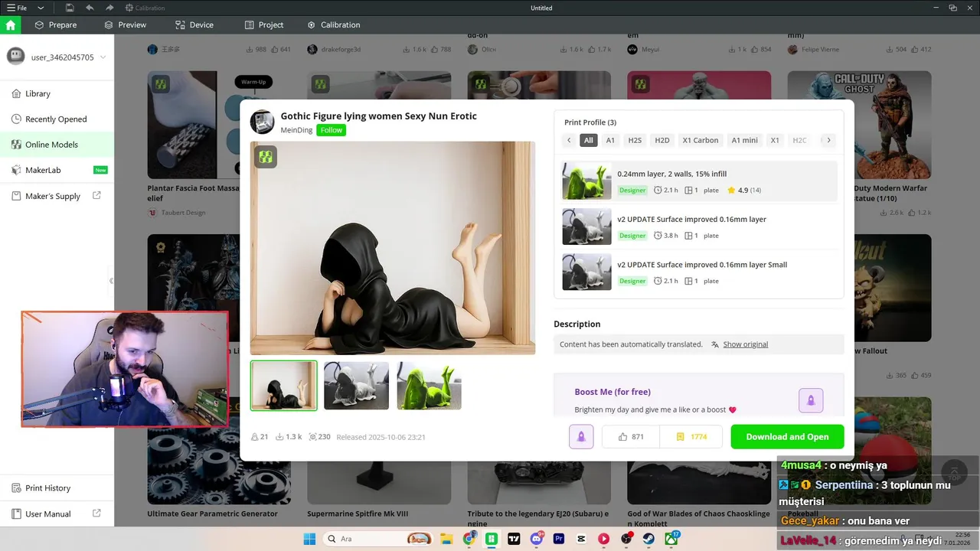Filter profiles by H2S printer
Screen dimensions: 980x551
pyautogui.click(x=635, y=140)
